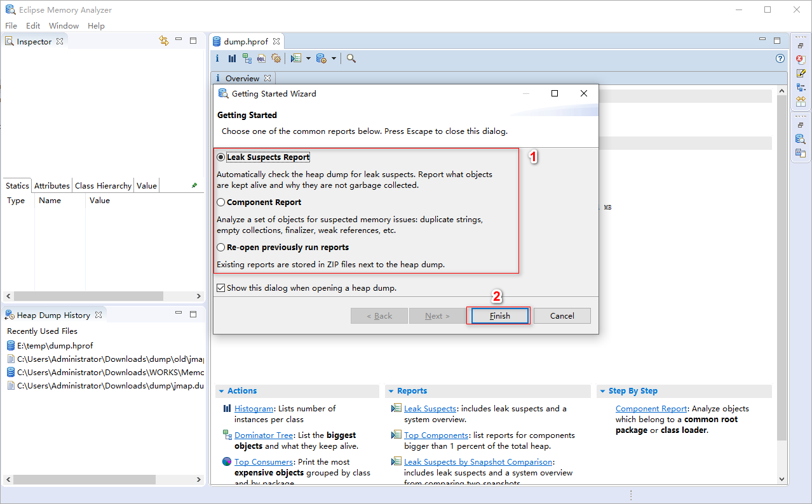812x504 pixels.
Task: Open the Help menu
Action: tap(96, 25)
